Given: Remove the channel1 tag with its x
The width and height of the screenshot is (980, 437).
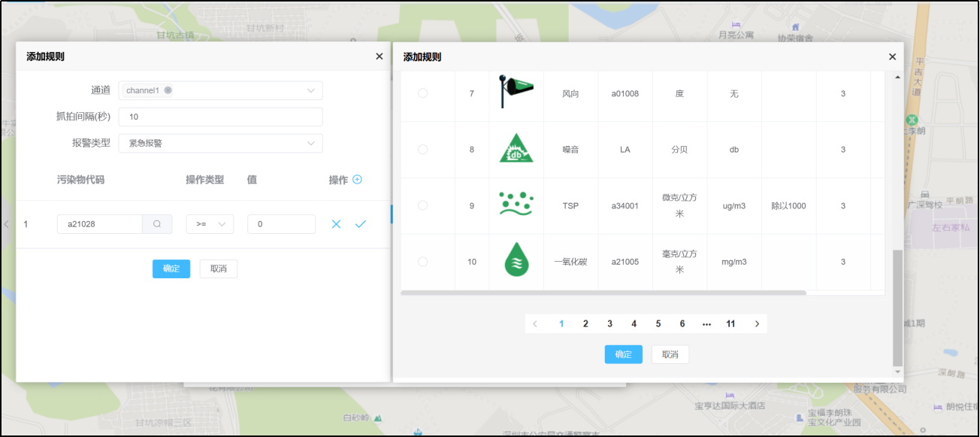Looking at the screenshot, I should pos(168,90).
